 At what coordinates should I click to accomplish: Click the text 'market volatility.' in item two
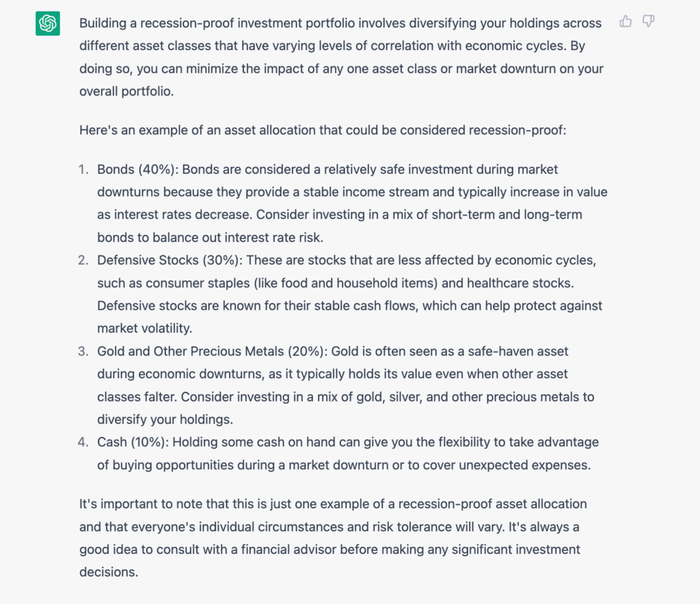pos(145,328)
